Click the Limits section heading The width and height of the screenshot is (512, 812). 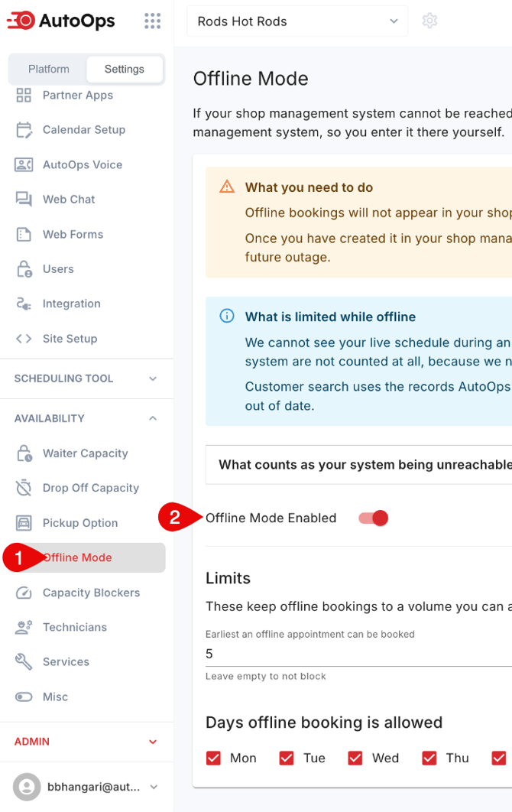coord(228,578)
